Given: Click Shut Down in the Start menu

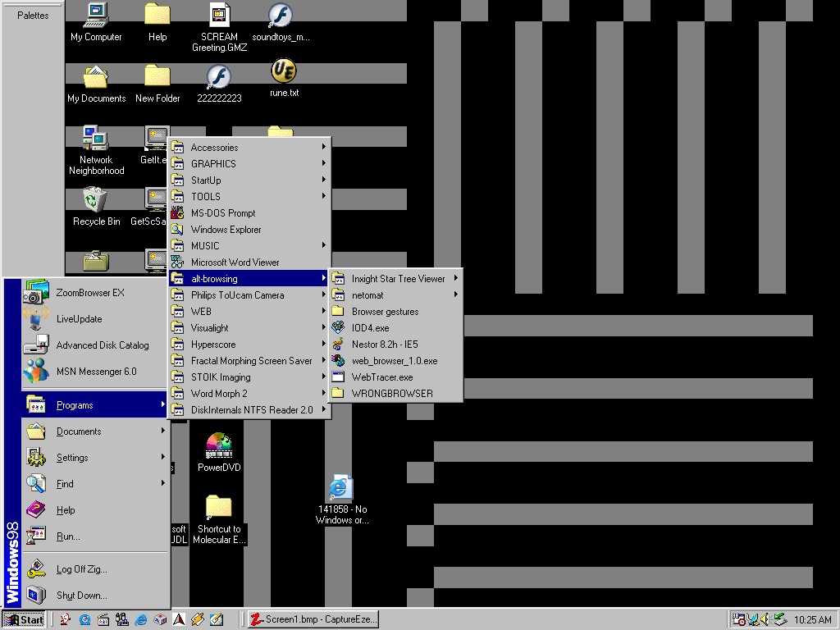Looking at the screenshot, I should [81, 596].
